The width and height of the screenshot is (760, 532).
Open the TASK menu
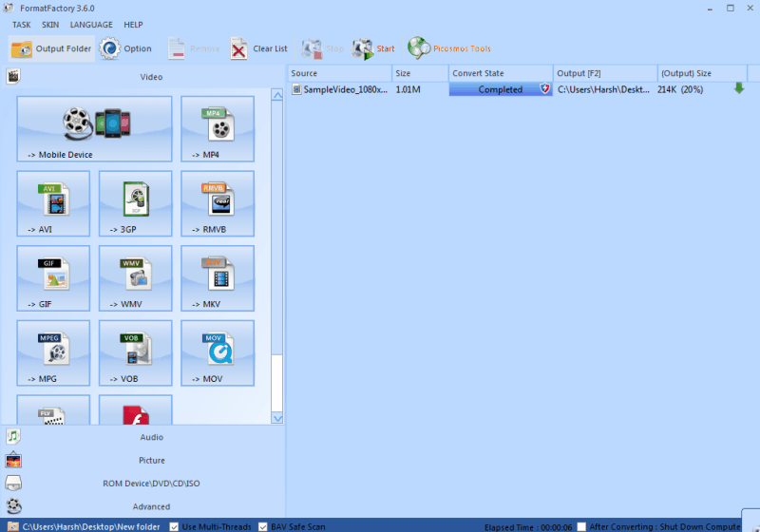21,25
